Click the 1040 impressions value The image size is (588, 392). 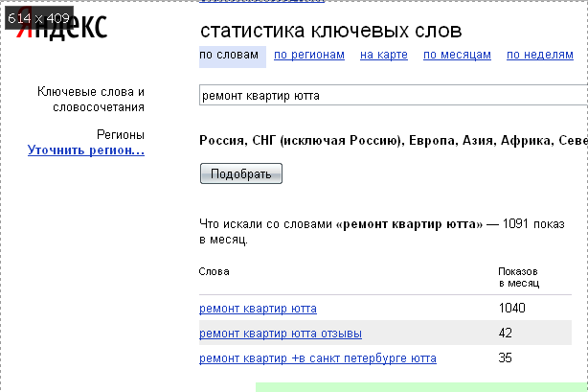click(x=512, y=309)
